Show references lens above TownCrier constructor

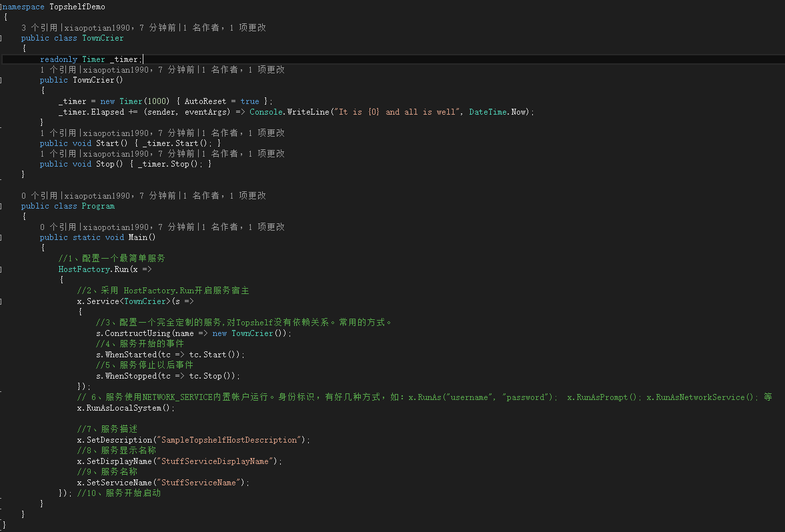coord(59,69)
